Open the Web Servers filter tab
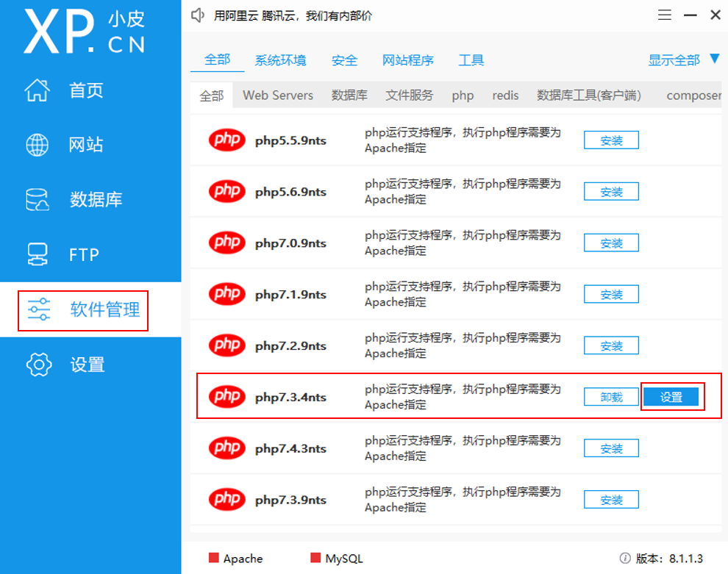 (x=277, y=95)
